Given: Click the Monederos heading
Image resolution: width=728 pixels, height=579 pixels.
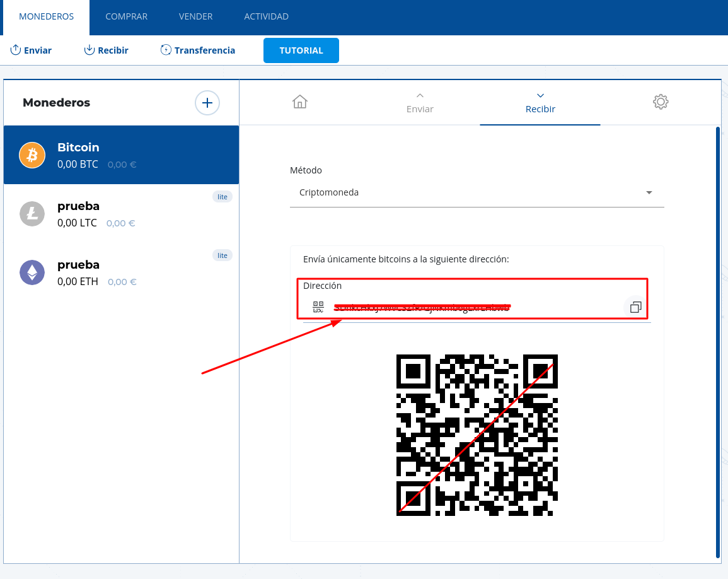Looking at the screenshot, I should pos(56,103).
